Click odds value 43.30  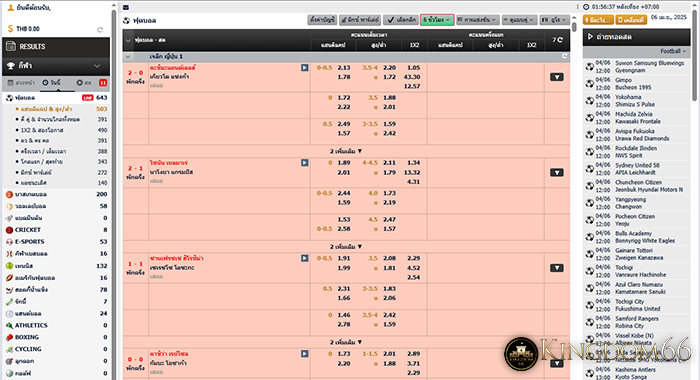pos(412,77)
